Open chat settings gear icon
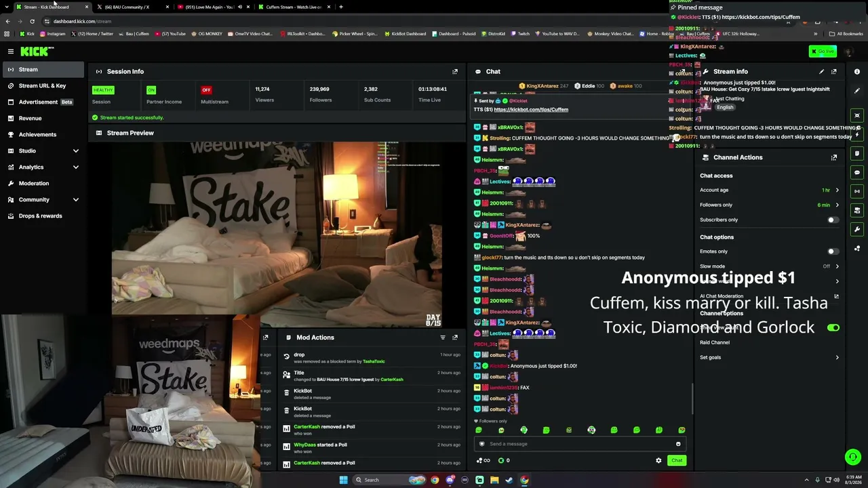868x488 pixels. pos(658,460)
